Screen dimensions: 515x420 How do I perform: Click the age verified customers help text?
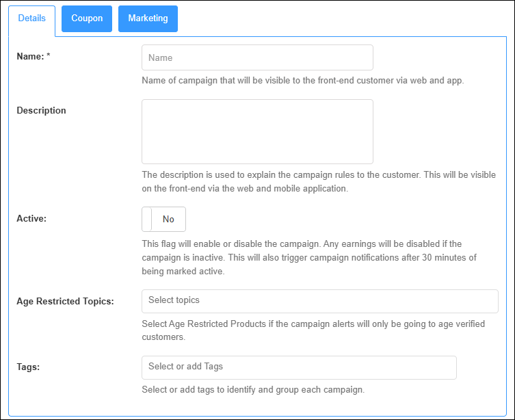click(313, 330)
